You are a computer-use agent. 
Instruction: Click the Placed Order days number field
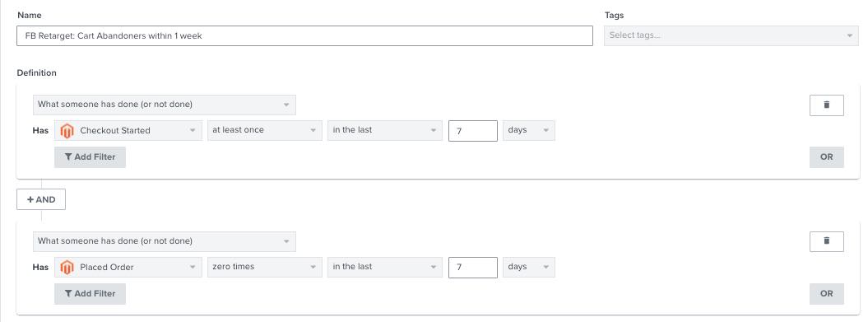click(x=473, y=267)
